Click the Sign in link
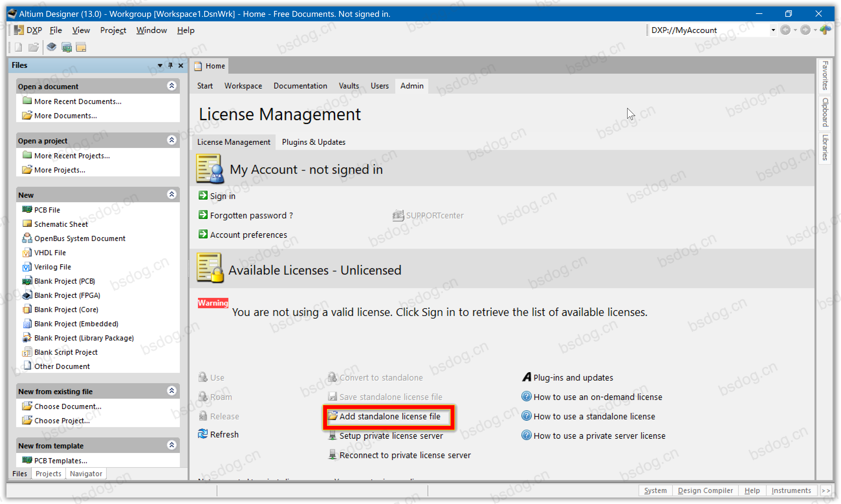841x504 pixels. click(x=222, y=195)
